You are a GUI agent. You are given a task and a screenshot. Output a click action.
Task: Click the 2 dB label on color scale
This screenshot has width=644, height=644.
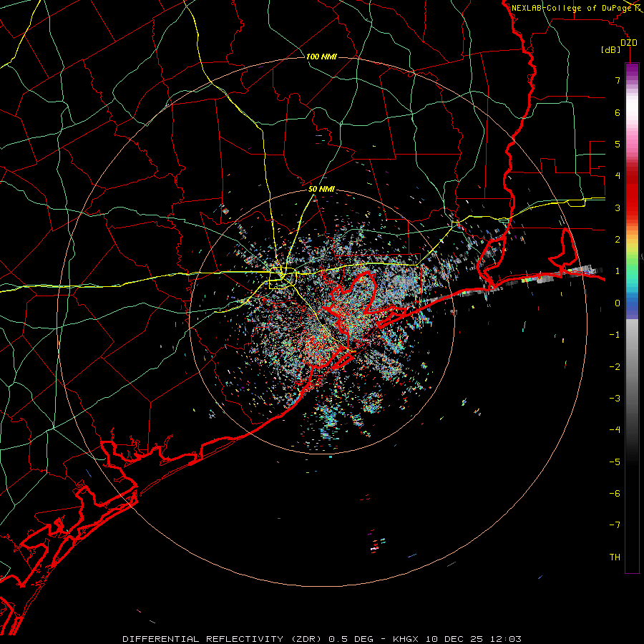pyautogui.click(x=618, y=240)
